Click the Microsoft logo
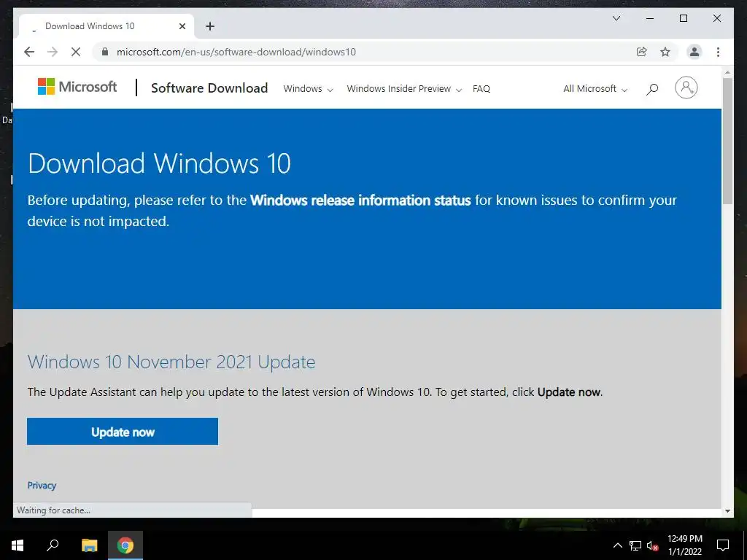The width and height of the screenshot is (747, 560). point(77,87)
